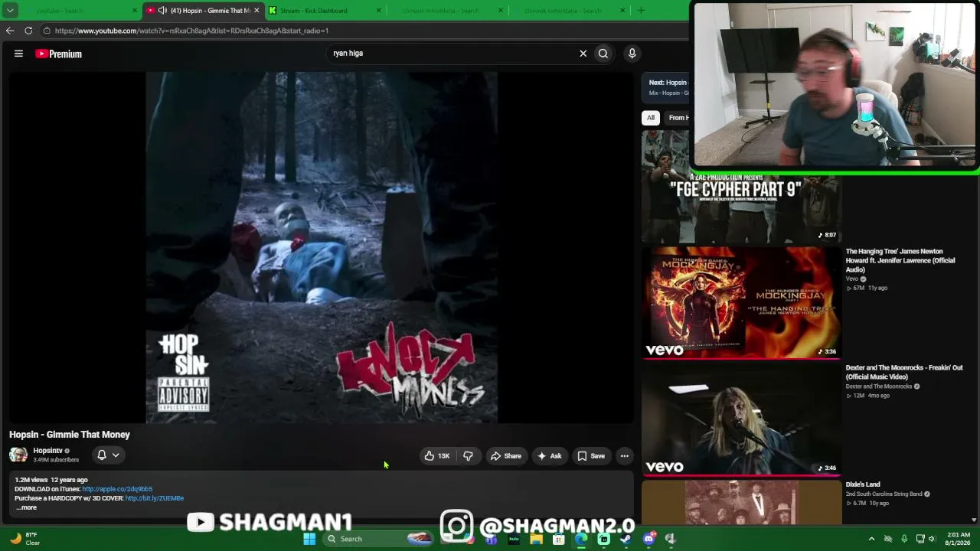Image resolution: width=980 pixels, height=551 pixels.
Task: Expand description with '...more'
Action: [26, 507]
